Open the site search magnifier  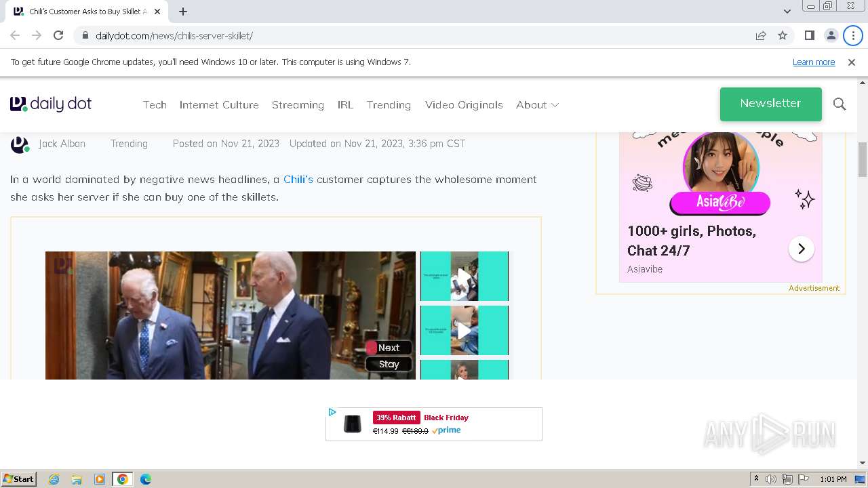[x=840, y=104]
